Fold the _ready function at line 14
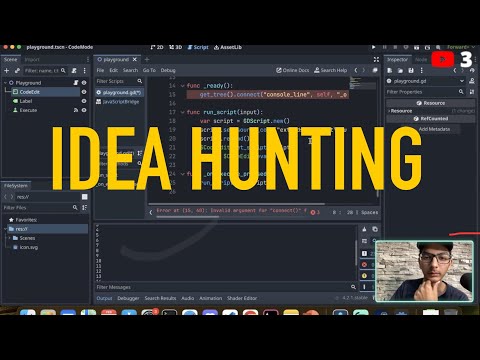 point(183,86)
